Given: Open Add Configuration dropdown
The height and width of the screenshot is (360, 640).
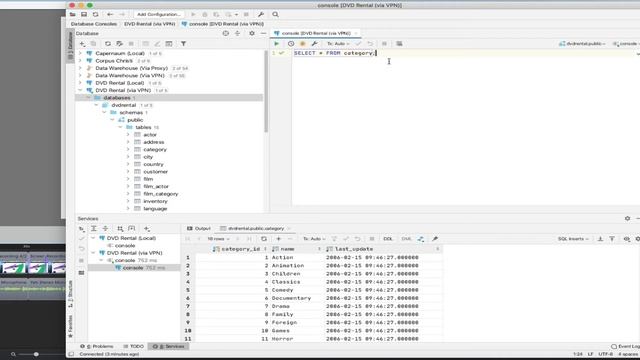Looking at the screenshot, I should [159, 14].
